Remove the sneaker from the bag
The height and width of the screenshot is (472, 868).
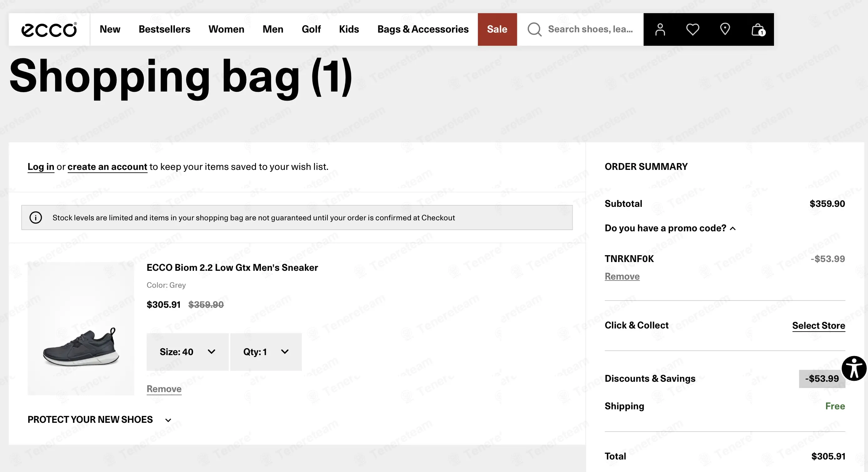coord(164,389)
